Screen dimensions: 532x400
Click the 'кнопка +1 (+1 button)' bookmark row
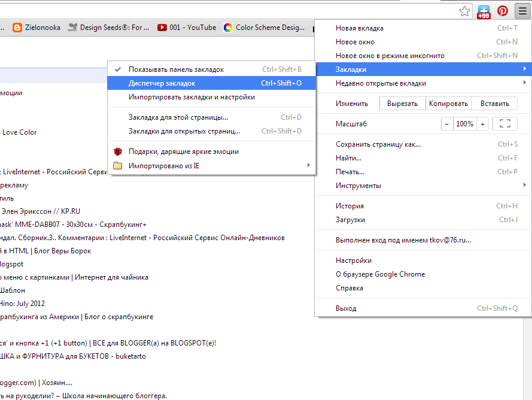click(108, 343)
